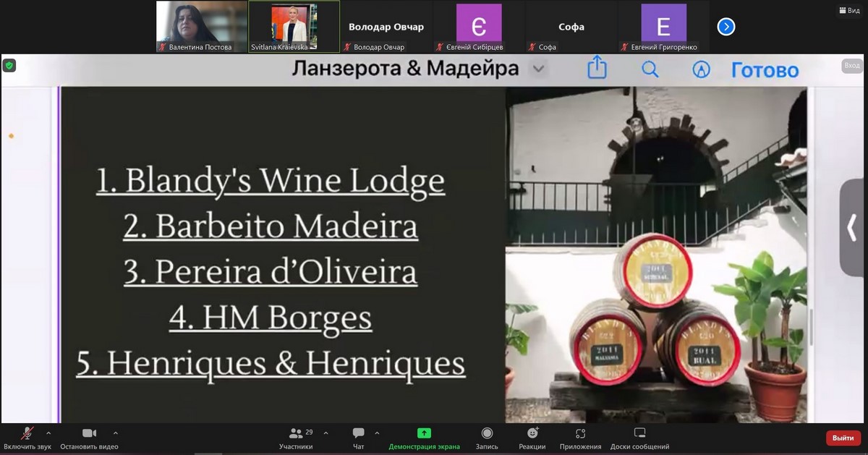868x455 pixels.
Task: Show next participants with blue arrow
Action: coord(726,27)
